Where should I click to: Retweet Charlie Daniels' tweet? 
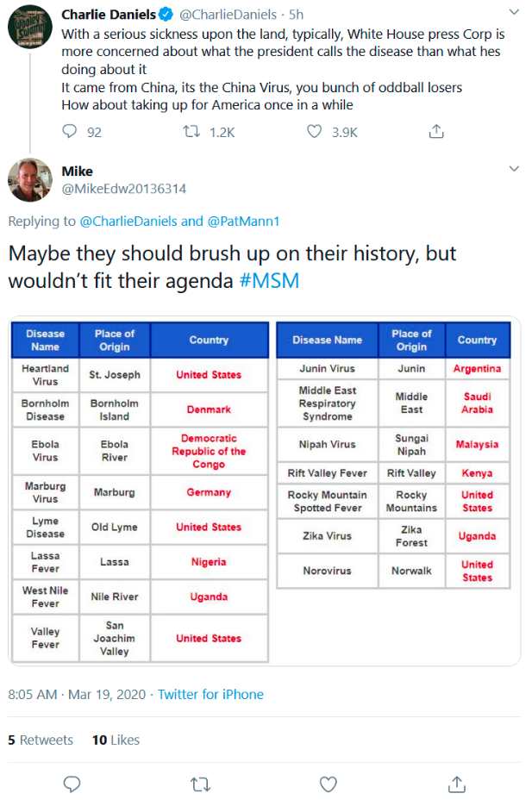(x=191, y=132)
